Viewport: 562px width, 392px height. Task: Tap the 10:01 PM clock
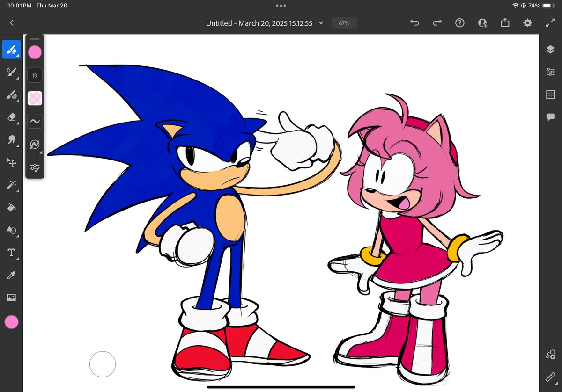coord(20,6)
